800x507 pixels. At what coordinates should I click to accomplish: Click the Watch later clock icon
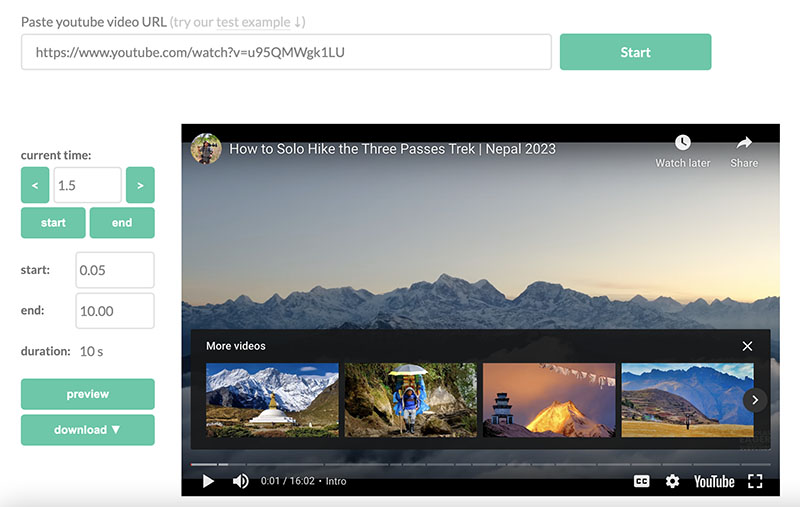point(682,143)
